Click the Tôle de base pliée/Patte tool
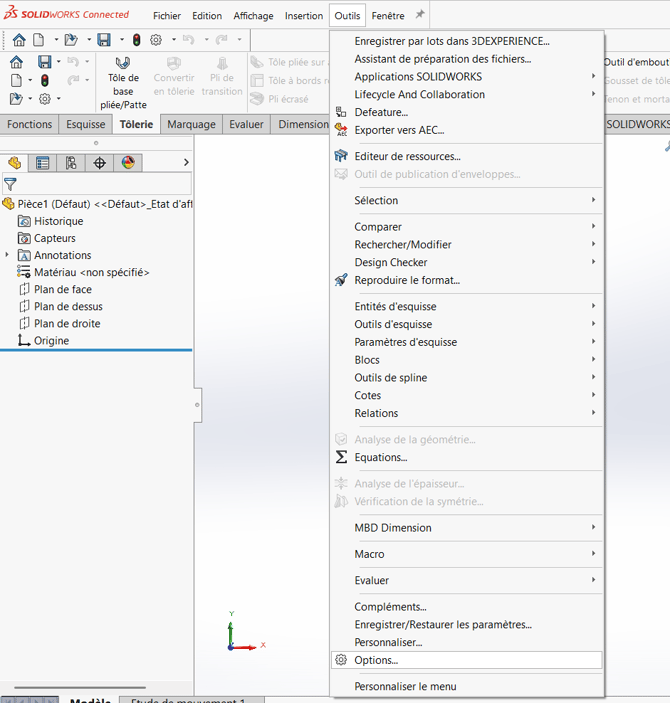Viewport: 670px width, 703px height. [x=123, y=82]
